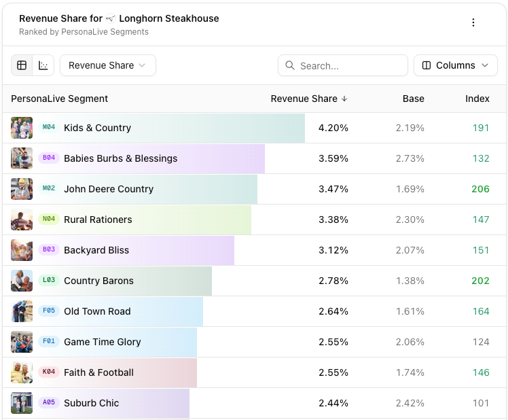Screen dimensions: 508x420
Task: Click the Longhorn Steakhouse title text
Action: 169,18
